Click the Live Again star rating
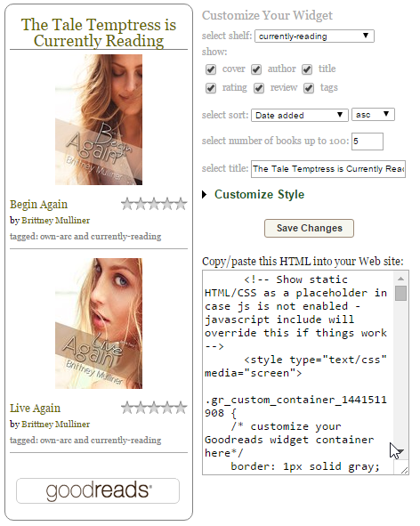Image resolution: width=420 pixels, height=526 pixels. pos(154,408)
